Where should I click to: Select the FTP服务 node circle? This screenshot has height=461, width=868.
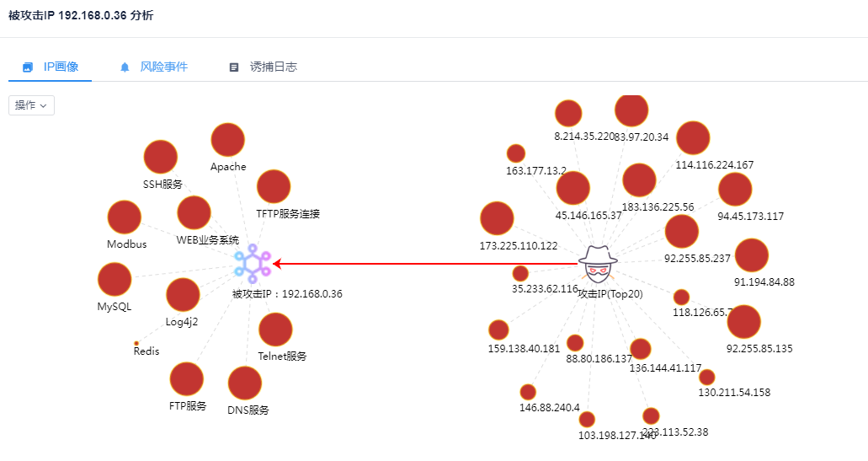187,379
